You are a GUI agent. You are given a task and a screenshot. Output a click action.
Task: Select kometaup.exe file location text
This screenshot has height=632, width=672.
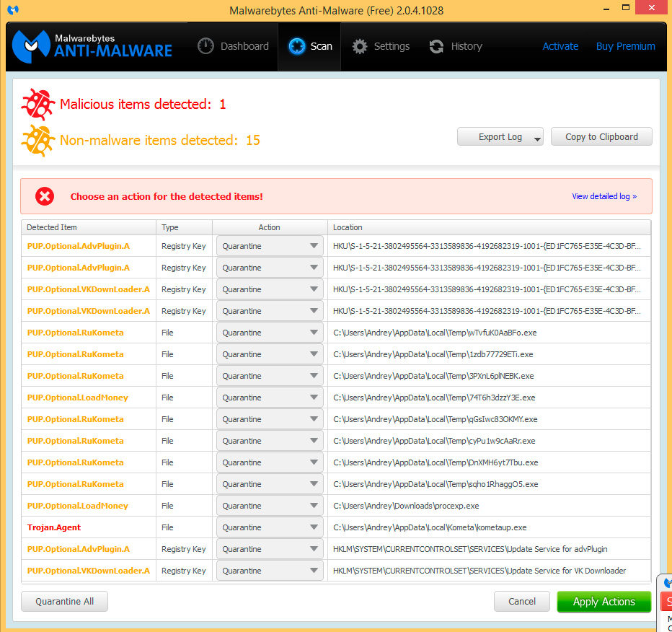(430, 527)
